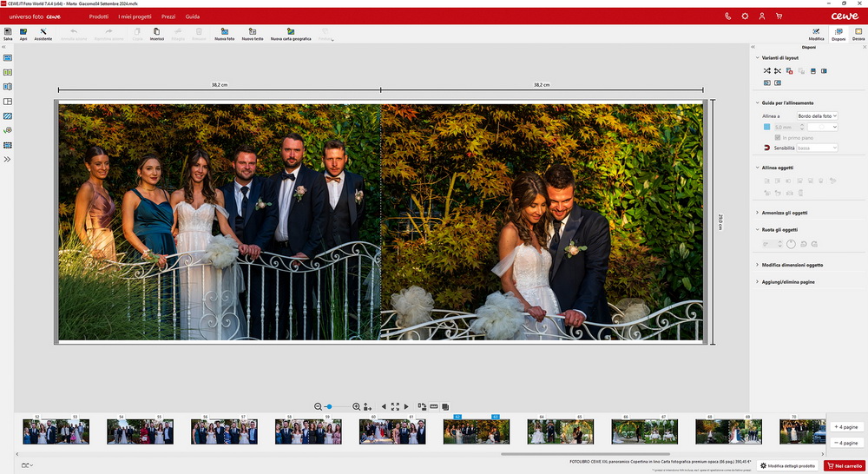The height and width of the screenshot is (474, 868).
Task: Click the shuffle layout variants icon
Action: point(766,71)
